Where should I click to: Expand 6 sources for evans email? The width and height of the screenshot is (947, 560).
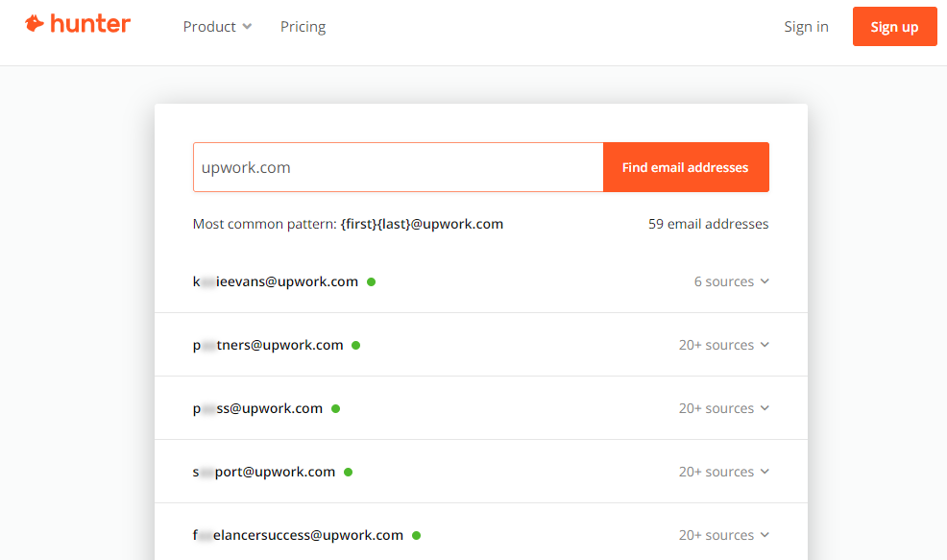click(731, 281)
